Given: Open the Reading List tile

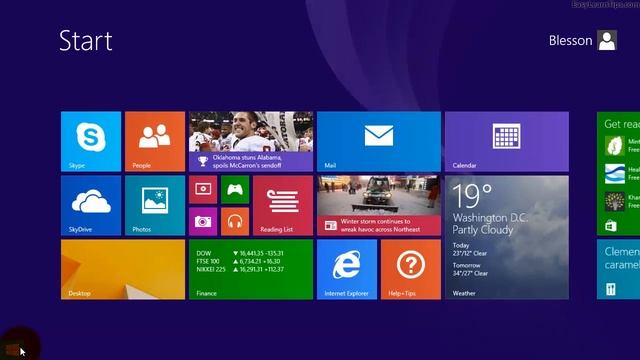Looking at the screenshot, I should (283, 206).
